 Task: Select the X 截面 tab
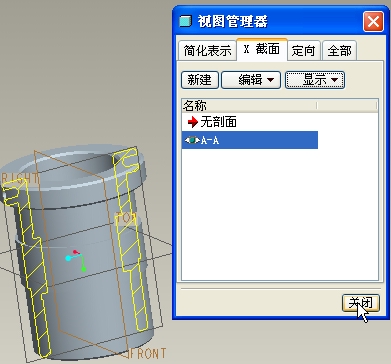pos(262,49)
